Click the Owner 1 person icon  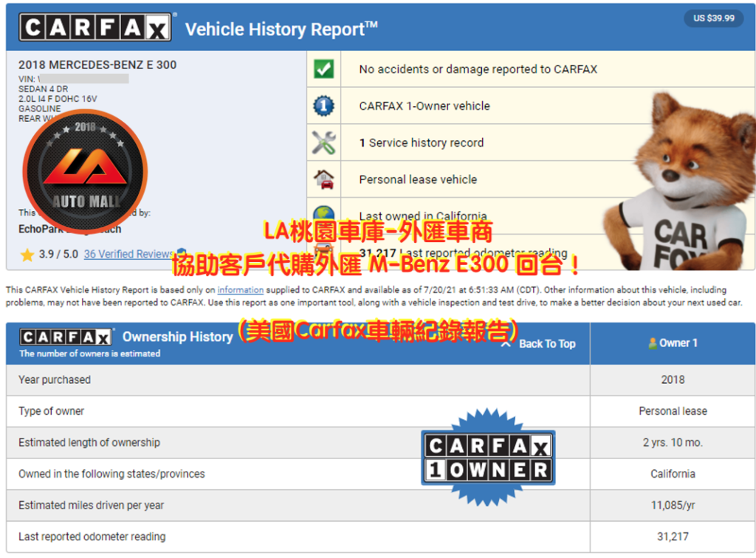tap(653, 343)
